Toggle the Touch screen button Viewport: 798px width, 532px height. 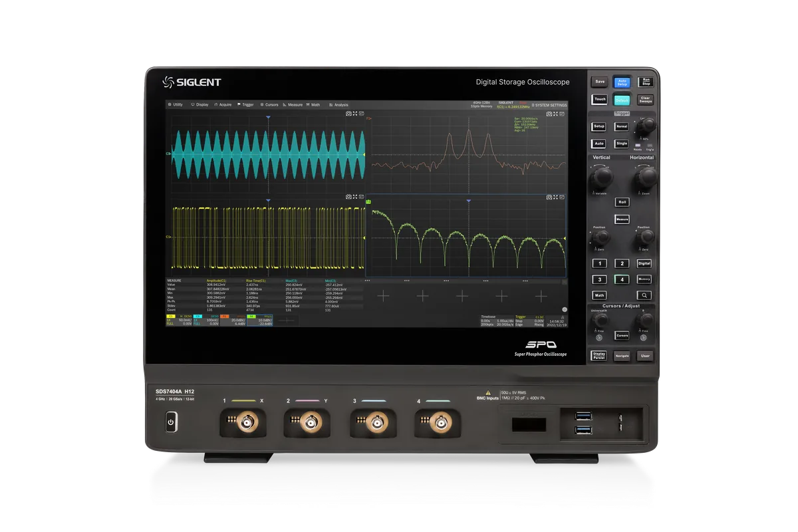[x=600, y=99]
